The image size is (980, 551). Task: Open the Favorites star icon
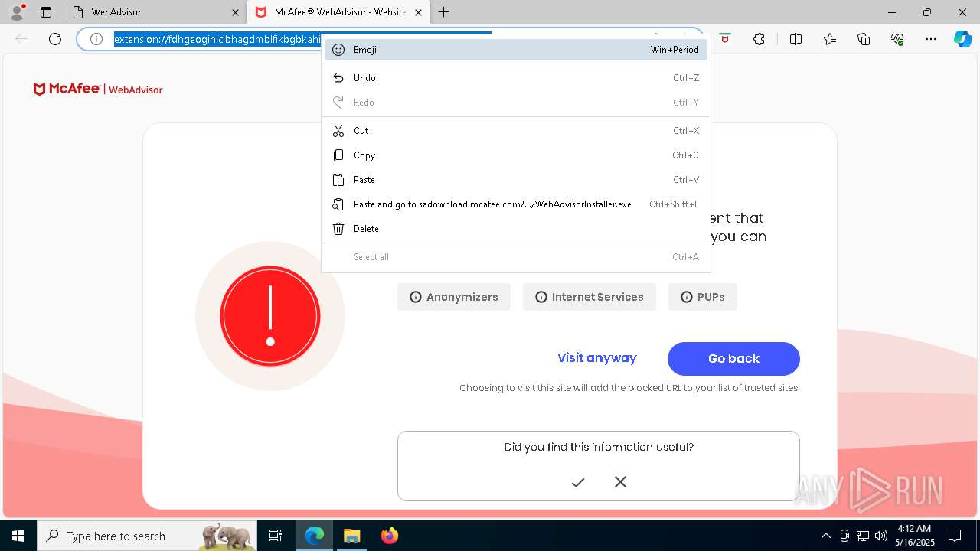coord(830,39)
